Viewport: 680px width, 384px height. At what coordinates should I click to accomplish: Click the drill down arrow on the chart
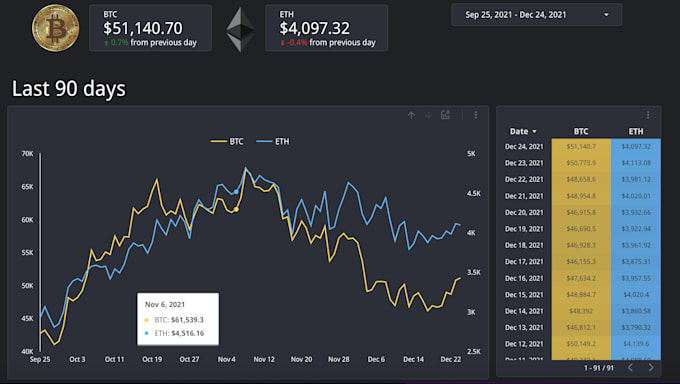pyautogui.click(x=428, y=115)
